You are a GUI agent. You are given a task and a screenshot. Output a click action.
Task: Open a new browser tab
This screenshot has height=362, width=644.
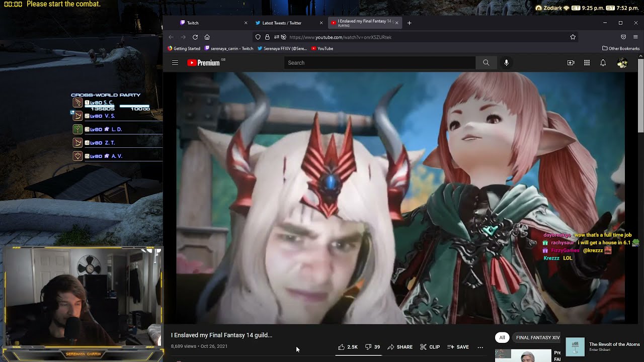coord(409,23)
